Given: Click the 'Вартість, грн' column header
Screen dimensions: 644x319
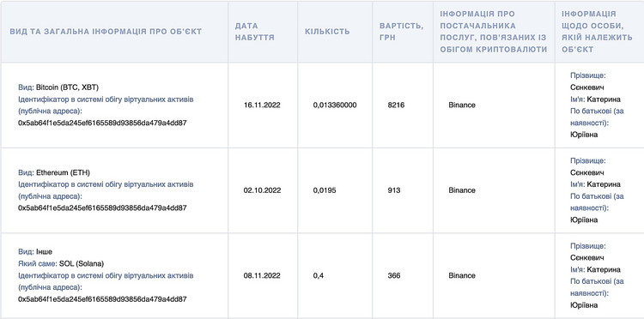Looking at the screenshot, I should [401, 32].
